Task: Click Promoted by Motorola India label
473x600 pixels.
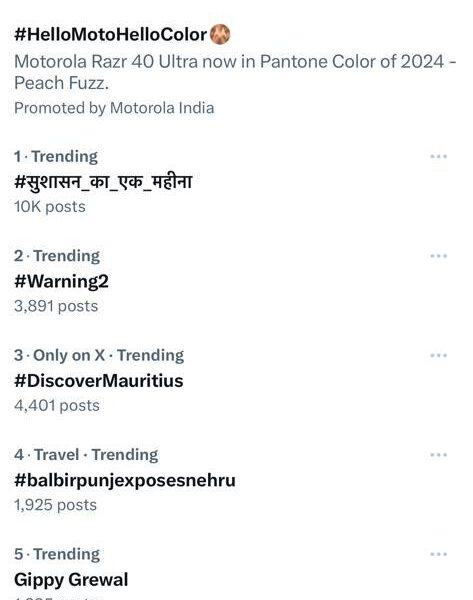Action: (114, 108)
